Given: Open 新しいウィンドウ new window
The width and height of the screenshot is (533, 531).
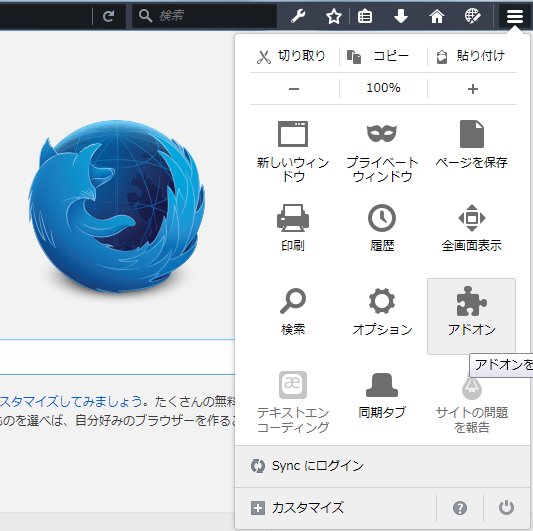Looking at the screenshot, I should click(293, 151).
